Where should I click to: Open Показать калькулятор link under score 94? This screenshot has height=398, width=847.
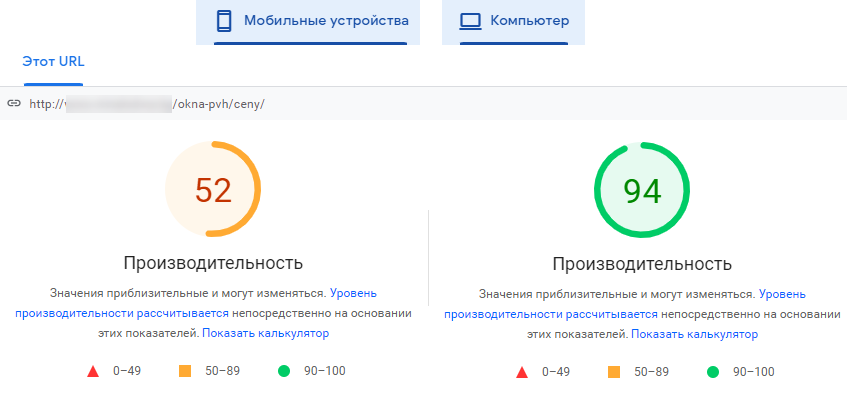click(694, 334)
